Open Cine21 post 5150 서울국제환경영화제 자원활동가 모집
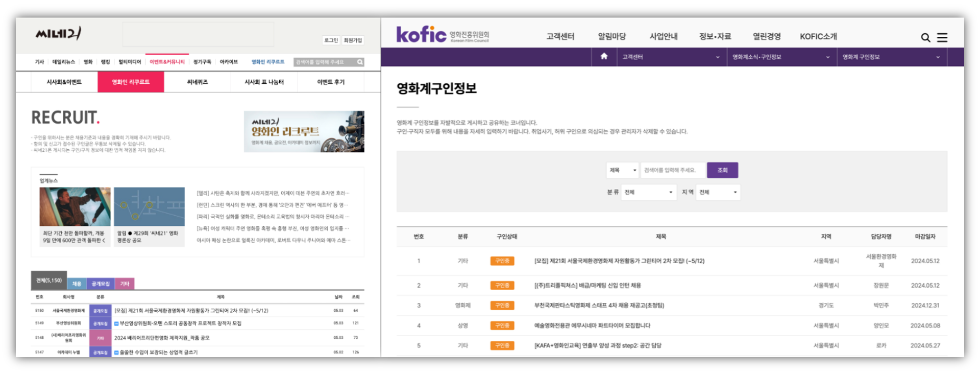The image size is (980, 373). pos(191,311)
